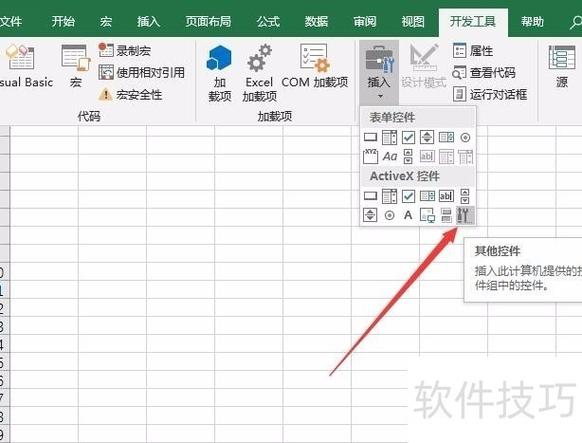Image resolution: width=582 pixels, height=443 pixels.
Task: Insert ActiveX Option Button
Action: [x=389, y=216]
